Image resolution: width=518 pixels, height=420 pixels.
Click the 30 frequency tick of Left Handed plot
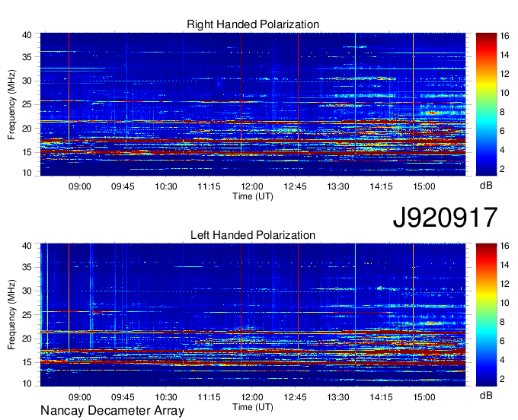[x=27, y=291]
